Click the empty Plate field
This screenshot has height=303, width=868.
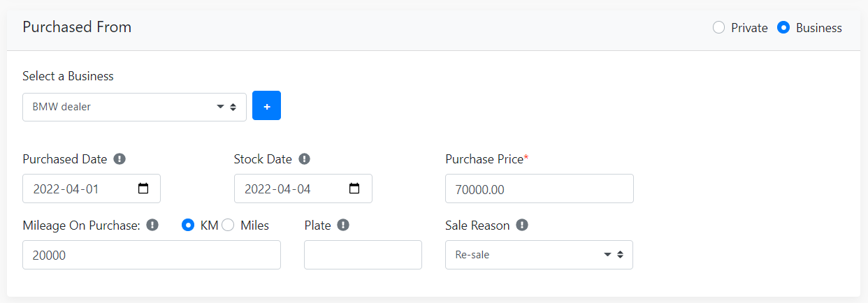click(x=363, y=255)
